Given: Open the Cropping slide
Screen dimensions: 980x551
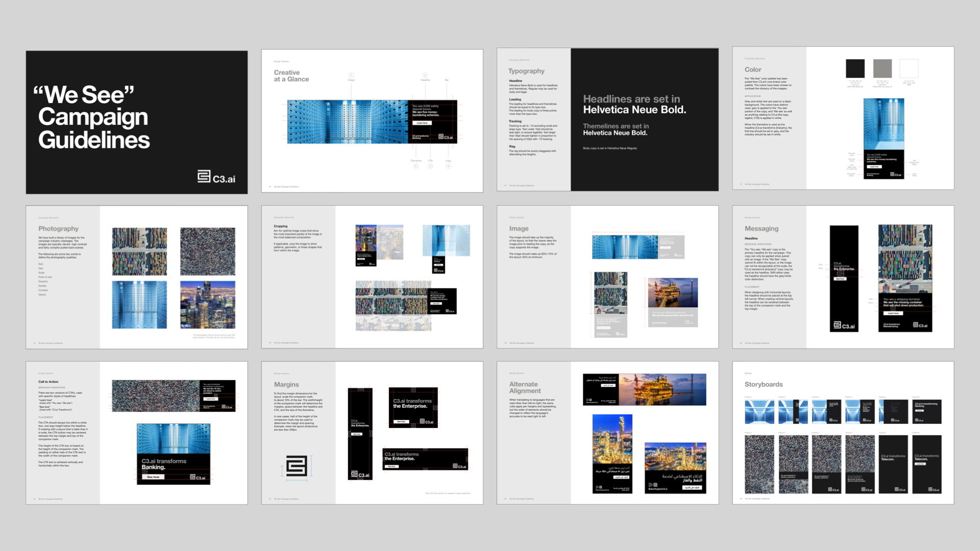Looking at the screenshot, I should [x=372, y=277].
